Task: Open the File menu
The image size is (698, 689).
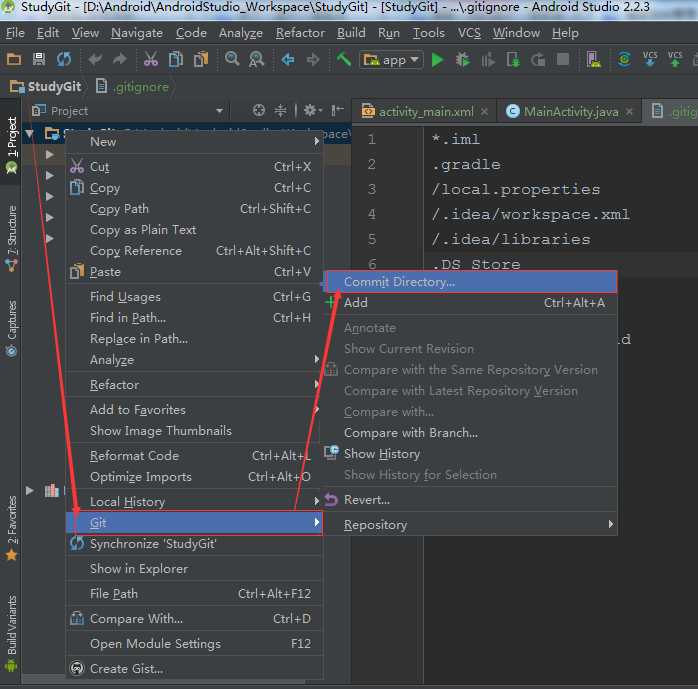Action: 15,33
